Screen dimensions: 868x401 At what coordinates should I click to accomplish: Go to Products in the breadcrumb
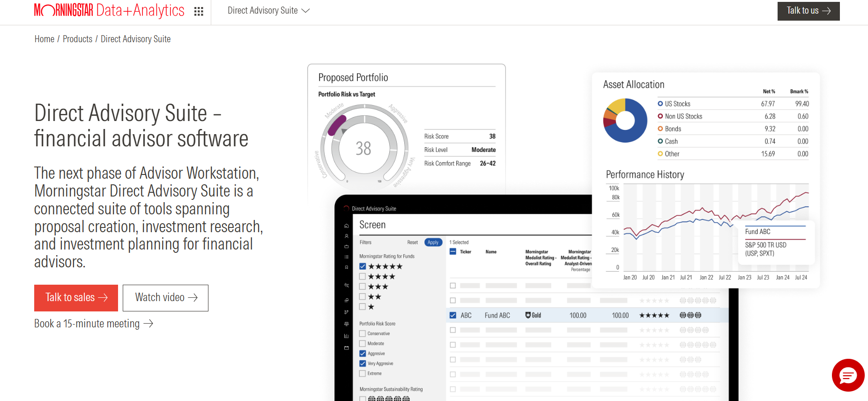pos(77,39)
